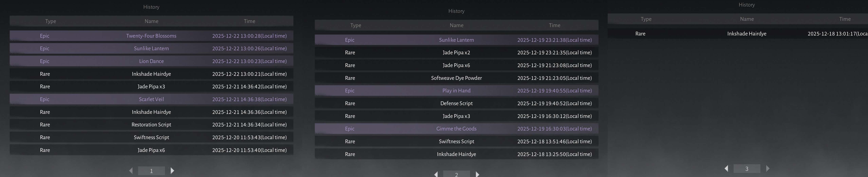The image size is (868, 177).
Task: Click the History title above page 2 table
Action: 456,11
